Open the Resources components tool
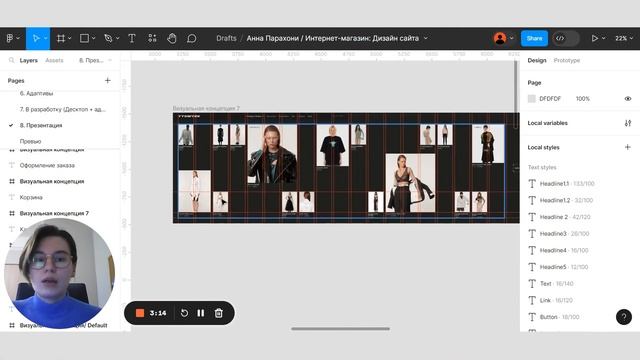 click(152, 38)
